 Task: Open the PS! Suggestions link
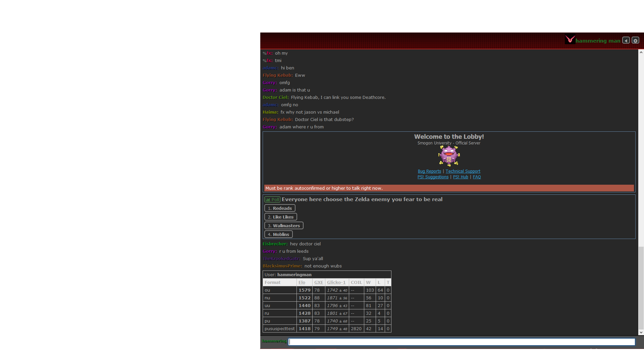coord(433,177)
